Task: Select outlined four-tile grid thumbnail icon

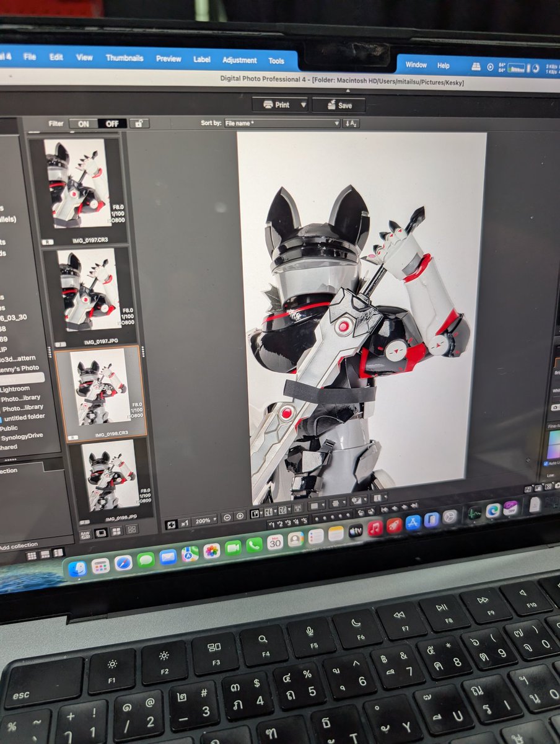Action: pos(131,530)
